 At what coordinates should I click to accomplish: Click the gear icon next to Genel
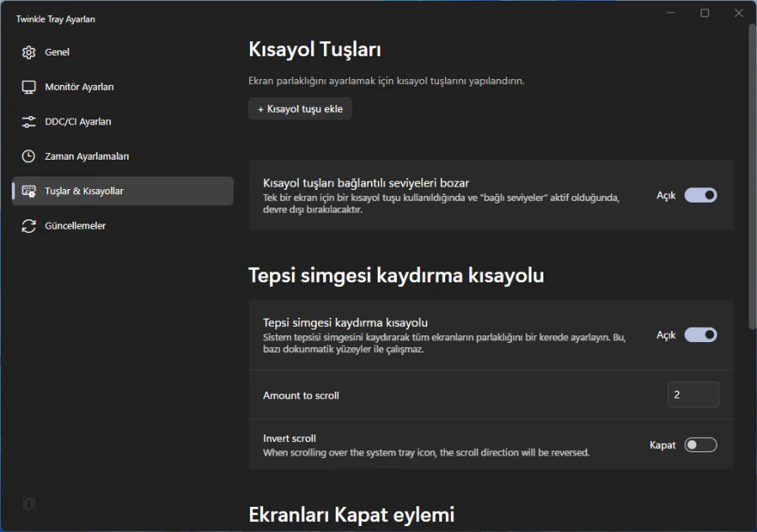pos(27,52)
